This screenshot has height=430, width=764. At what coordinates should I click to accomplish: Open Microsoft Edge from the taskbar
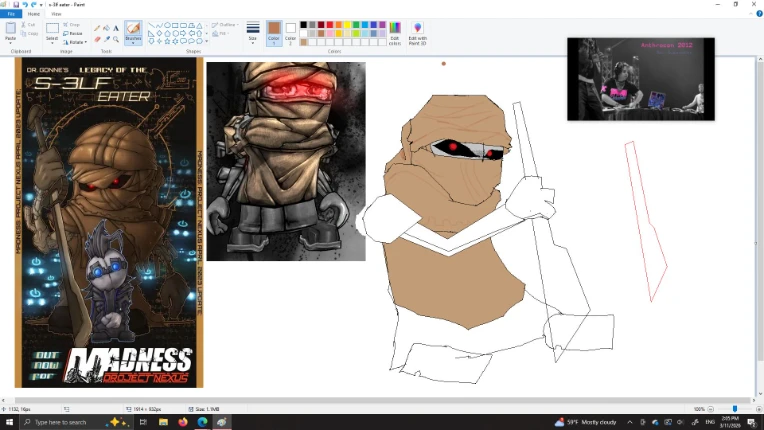(202, 422)
